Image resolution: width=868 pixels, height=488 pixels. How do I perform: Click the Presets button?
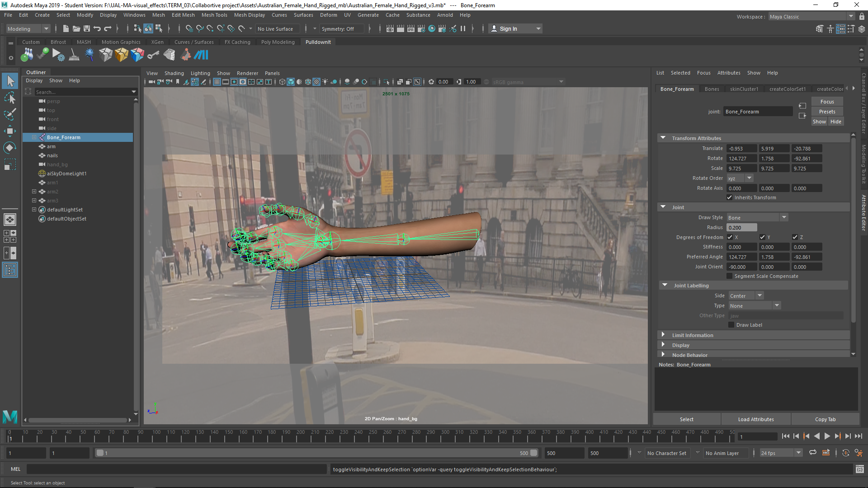point(827,112)
